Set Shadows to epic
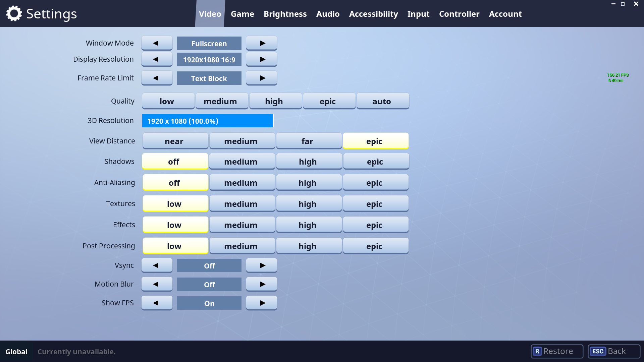644x362 pixels. pyautogui.click(x=376, y=162)
